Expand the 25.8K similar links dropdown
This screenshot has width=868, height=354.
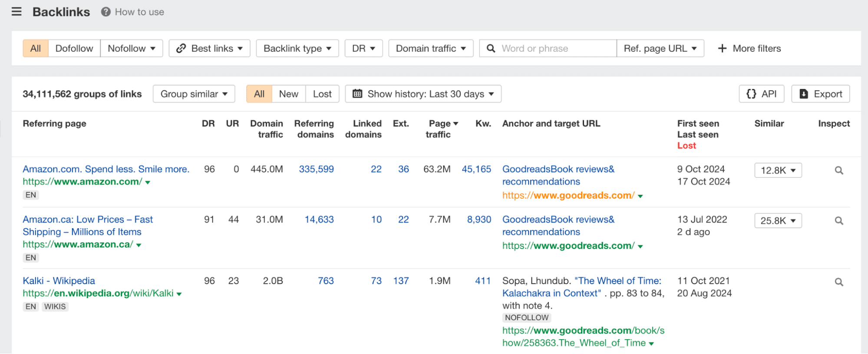click(778, 221)
